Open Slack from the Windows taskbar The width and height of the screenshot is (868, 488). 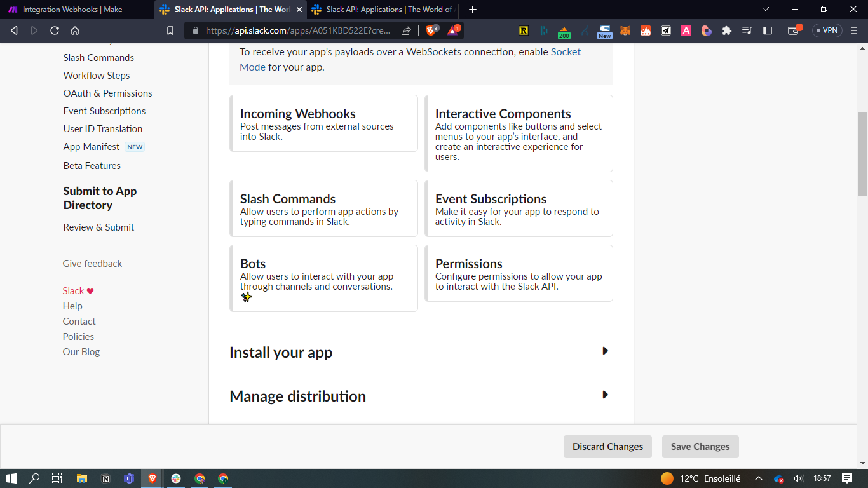[x=176, y=478]
